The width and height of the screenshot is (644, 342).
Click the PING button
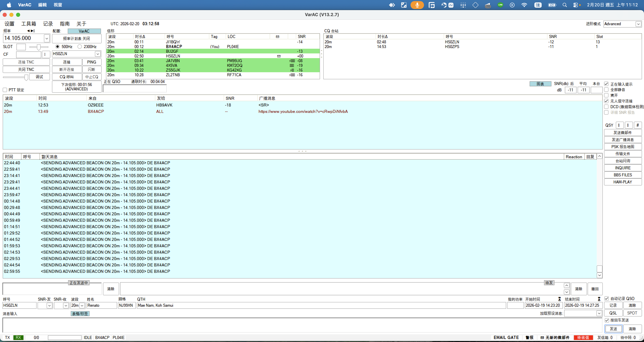pos(92,62)
